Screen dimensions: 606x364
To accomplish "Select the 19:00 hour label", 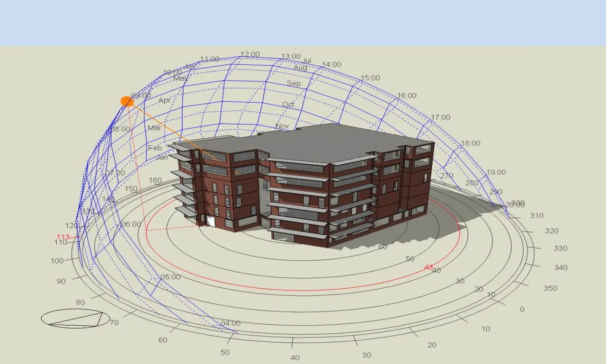I will coord(496,172).
